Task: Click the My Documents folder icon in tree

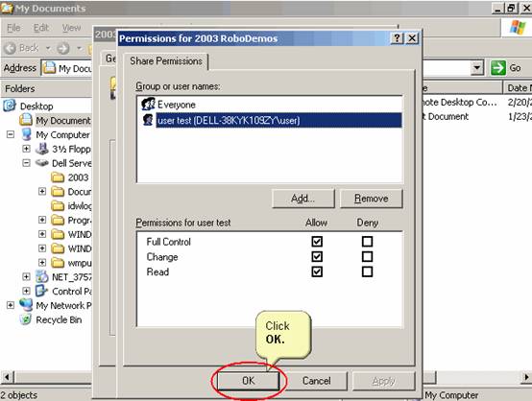Action: coord(26,120)
